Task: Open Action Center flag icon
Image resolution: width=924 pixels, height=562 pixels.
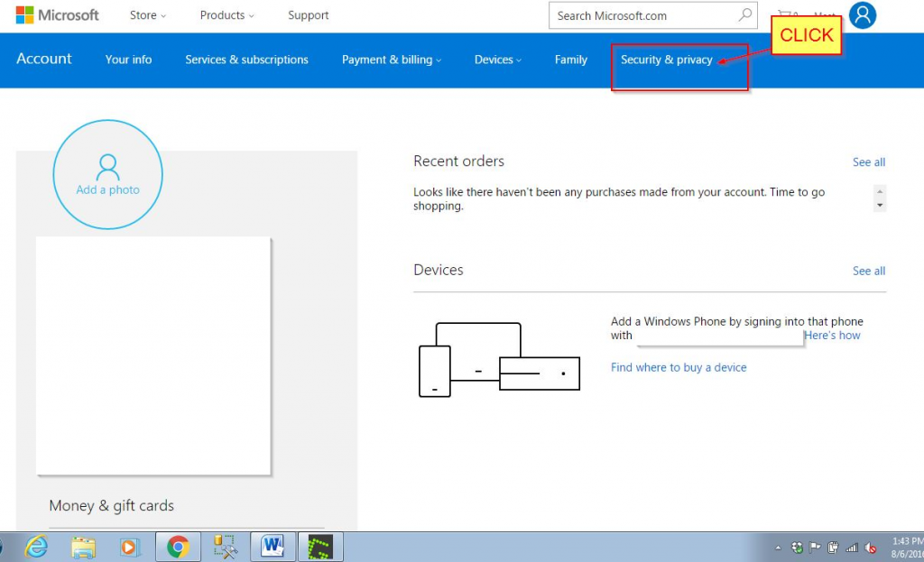Action: 815,548
